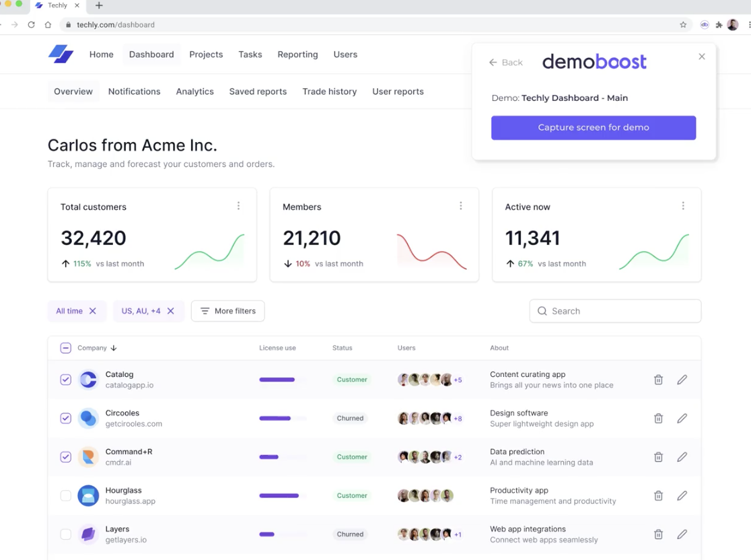Open a new browser tab with plus
The width and height of the screenshot is (751, 560).
click(99, 5)
